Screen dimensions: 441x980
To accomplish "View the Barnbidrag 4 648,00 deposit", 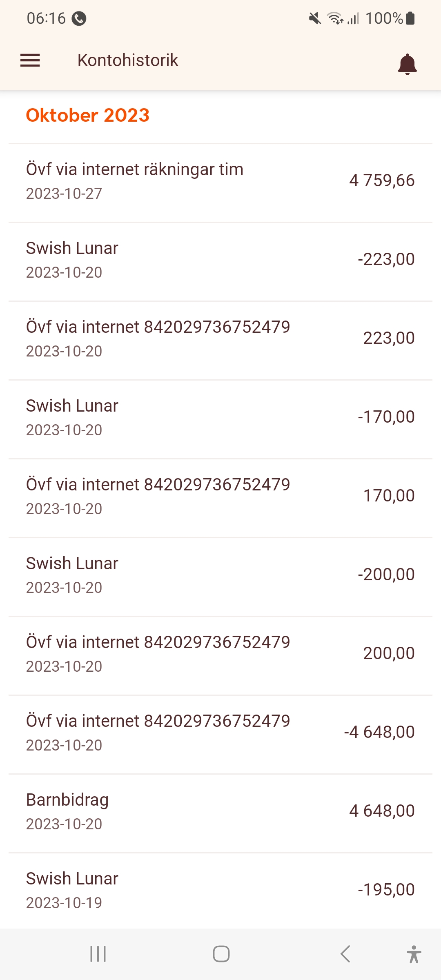I will [x=220, y=811].
